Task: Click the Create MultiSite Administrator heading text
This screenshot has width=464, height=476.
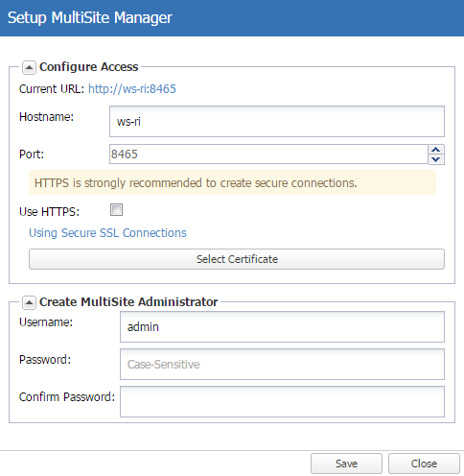Action: point(128,302)
